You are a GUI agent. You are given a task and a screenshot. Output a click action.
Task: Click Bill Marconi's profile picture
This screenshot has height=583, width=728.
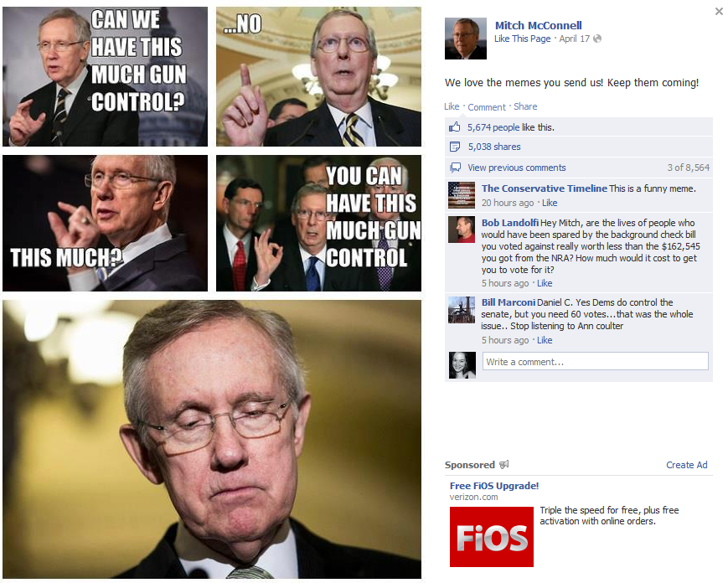(x=462, y=310)
